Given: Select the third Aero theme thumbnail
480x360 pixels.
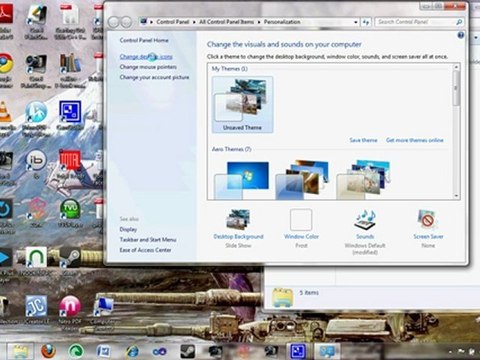Looking at the screenshot, I should [363, 180].
